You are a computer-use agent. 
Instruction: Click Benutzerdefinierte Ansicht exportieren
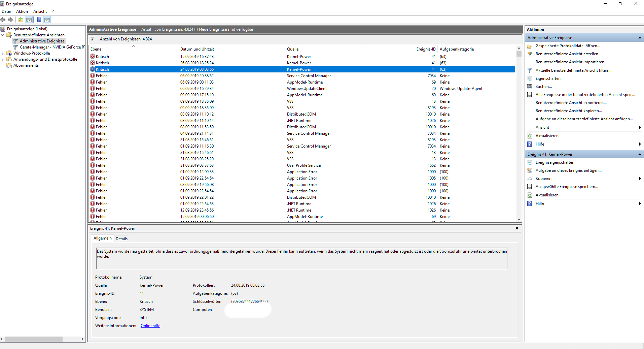coord(571,103)
